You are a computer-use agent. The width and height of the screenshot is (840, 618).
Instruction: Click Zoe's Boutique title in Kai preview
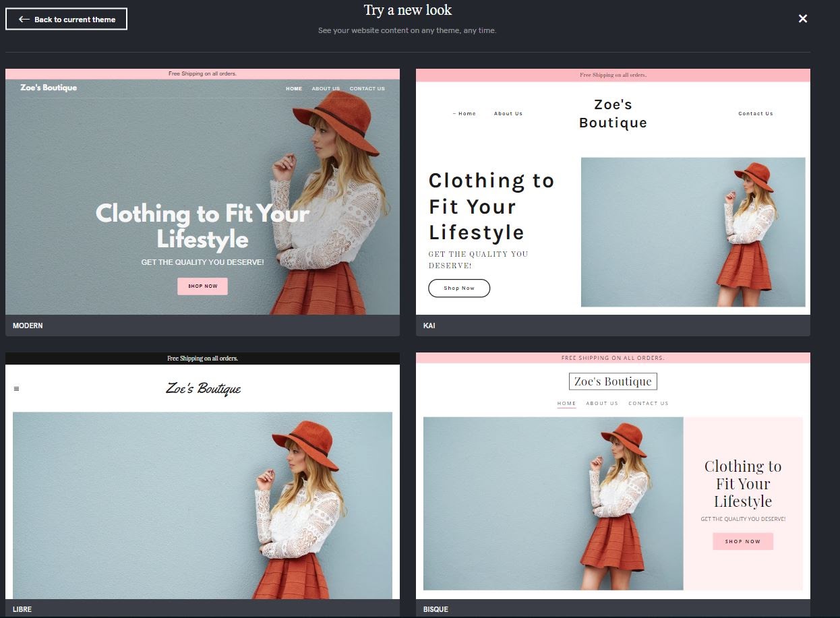tap(613, 113)
